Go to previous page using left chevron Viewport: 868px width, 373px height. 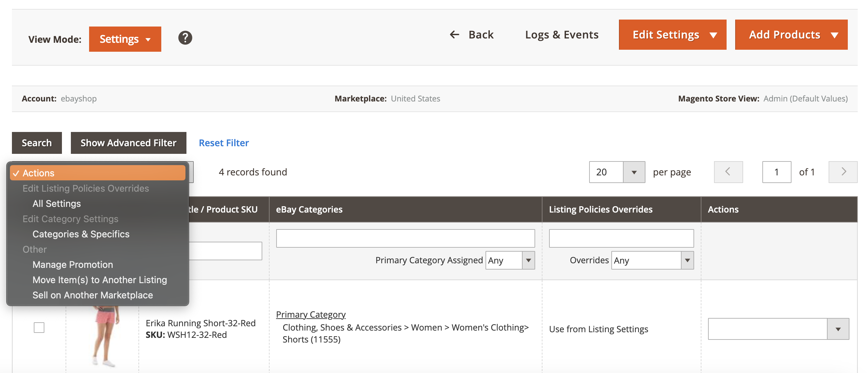click(x=728, y=172)
